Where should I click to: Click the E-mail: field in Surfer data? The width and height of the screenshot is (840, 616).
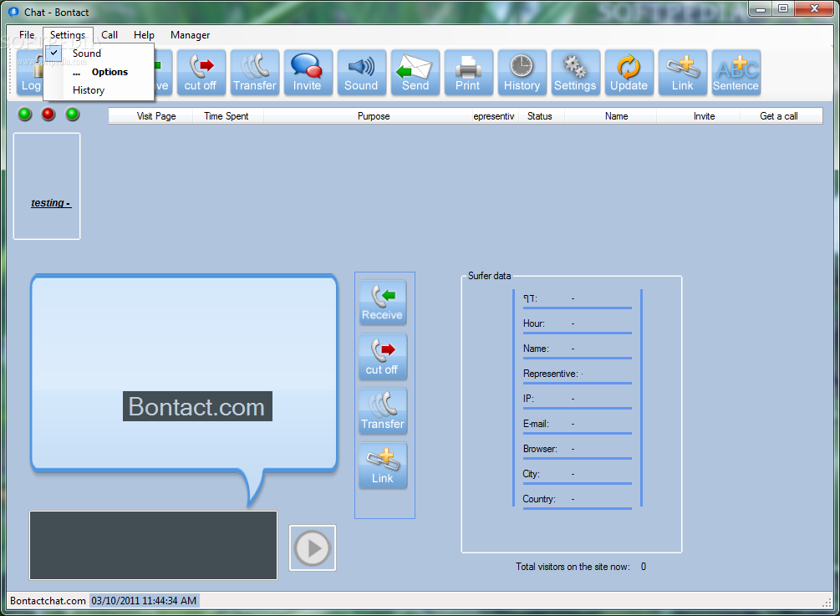click(x=577, y=424)
